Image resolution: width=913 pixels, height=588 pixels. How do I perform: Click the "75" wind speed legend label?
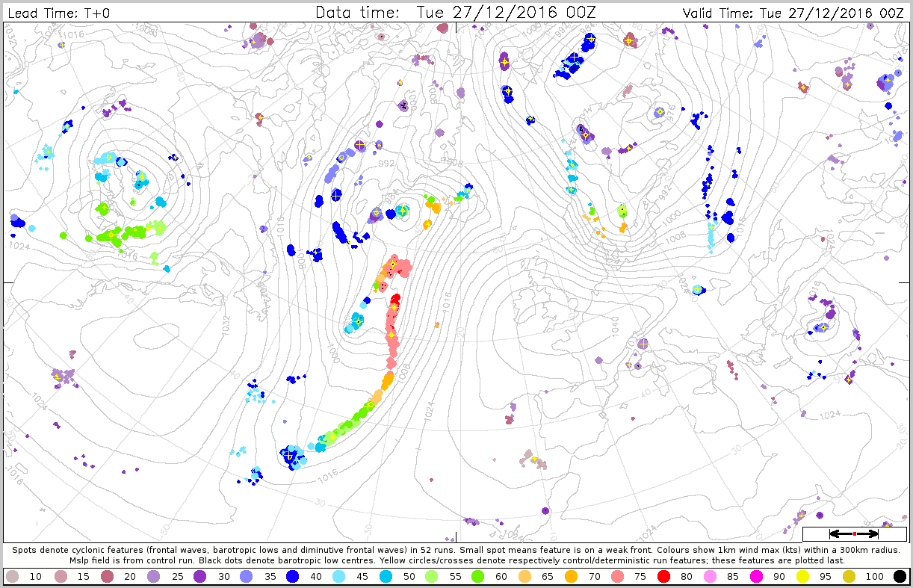tap(642, 577)
